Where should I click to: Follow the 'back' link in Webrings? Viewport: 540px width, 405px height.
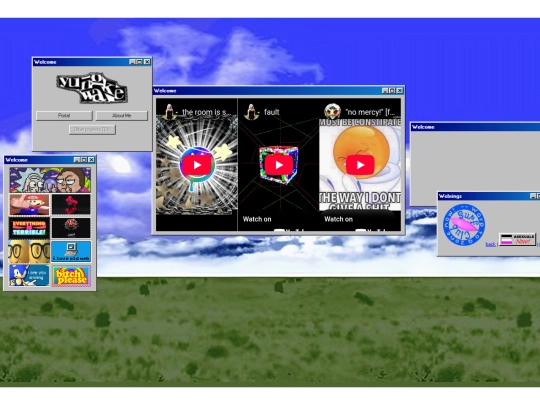(x=490, y=245)
